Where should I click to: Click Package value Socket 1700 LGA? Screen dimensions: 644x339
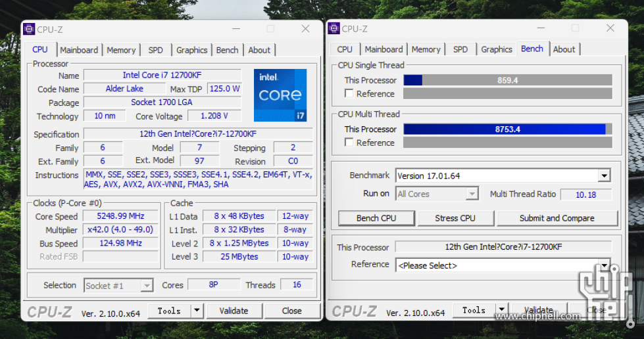162,102
